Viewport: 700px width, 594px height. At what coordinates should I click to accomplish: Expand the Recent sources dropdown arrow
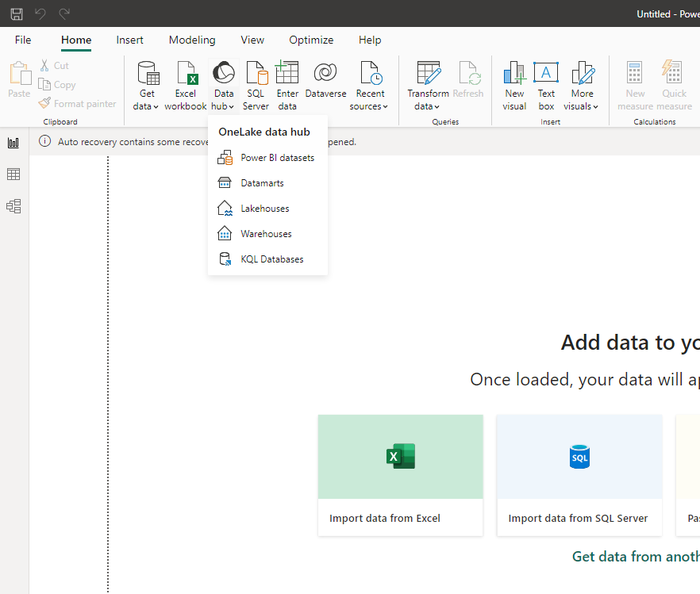point(385,107)
